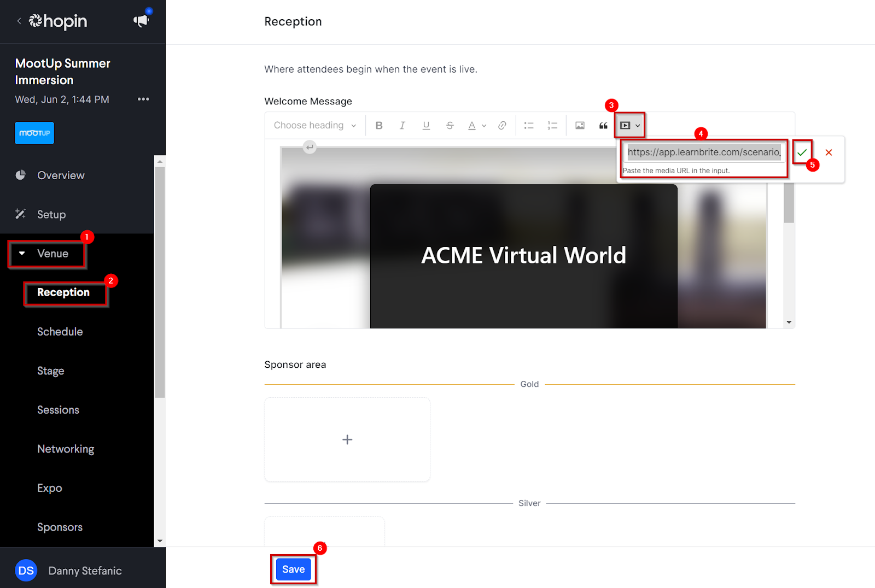The width and height of the screenshot is (875, 588).
Task: Click the sidebar scrollbar down arrow
Action: tap(160, 541)
